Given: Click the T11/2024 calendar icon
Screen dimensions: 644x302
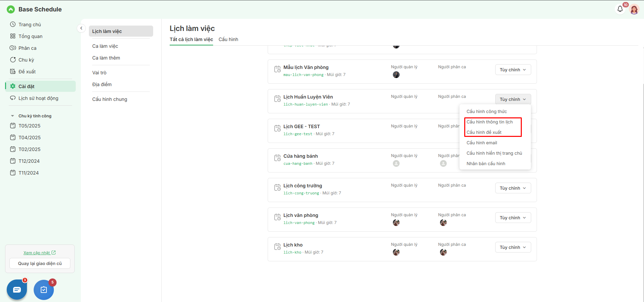Looking at the screenshot, I should click(13, 173).
